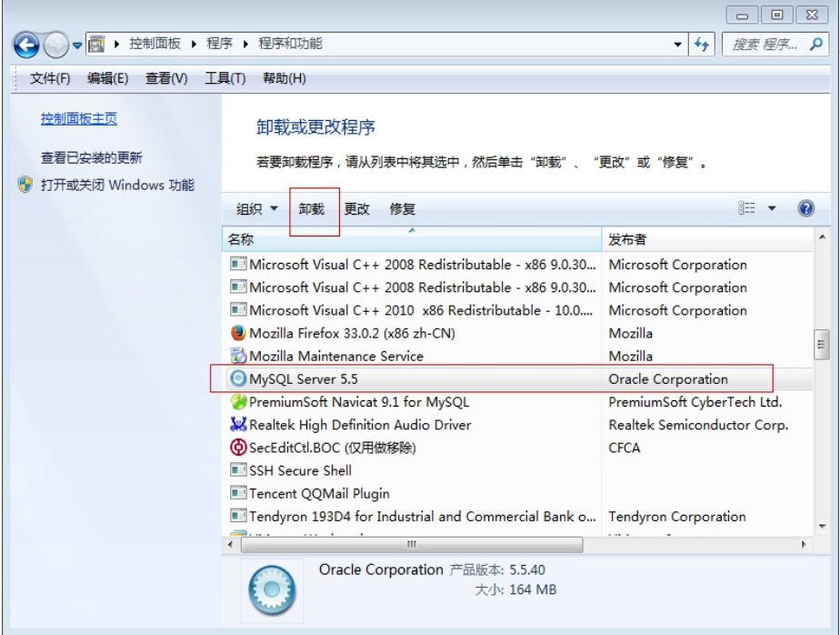Open the view options dropdown arrow
Screen dimensions: 840x635
(772, 208)
